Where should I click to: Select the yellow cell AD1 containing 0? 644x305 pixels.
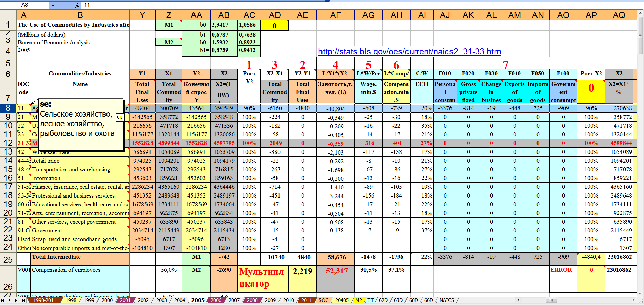coord(274,25)
